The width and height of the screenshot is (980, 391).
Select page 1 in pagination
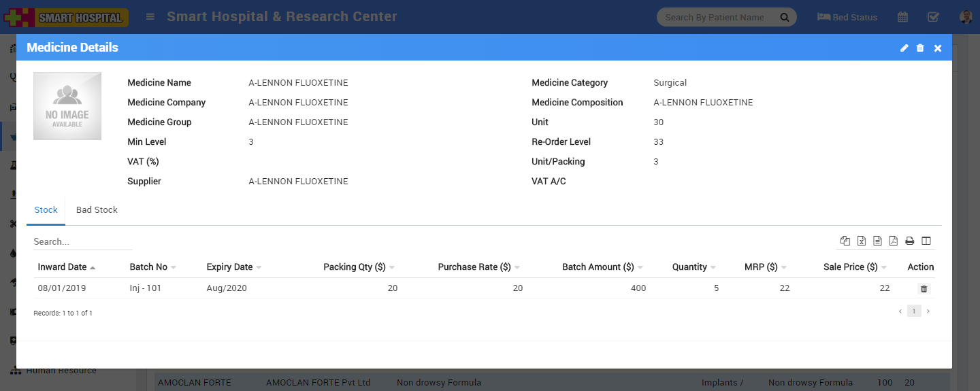914,311
